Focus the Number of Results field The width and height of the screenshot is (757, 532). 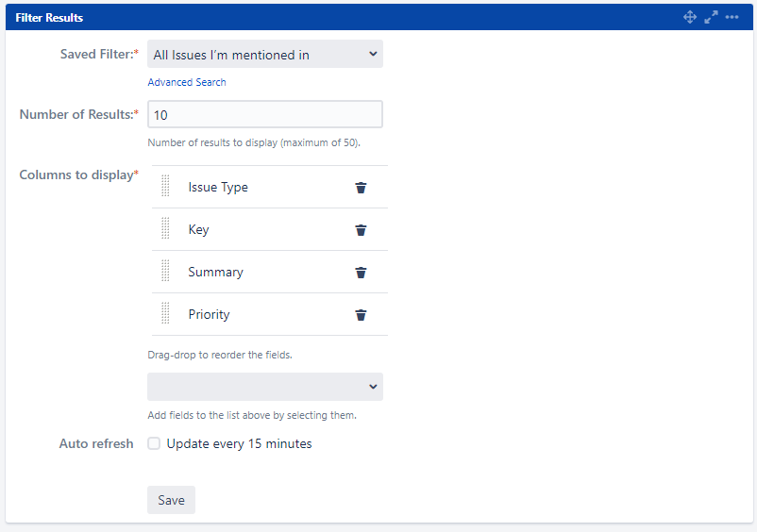[265, 114]
